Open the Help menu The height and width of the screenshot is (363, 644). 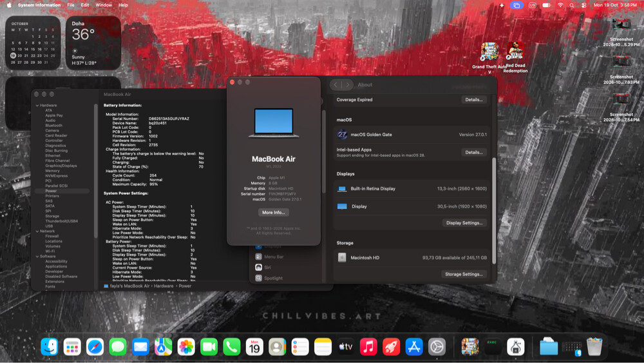[123, 5]
